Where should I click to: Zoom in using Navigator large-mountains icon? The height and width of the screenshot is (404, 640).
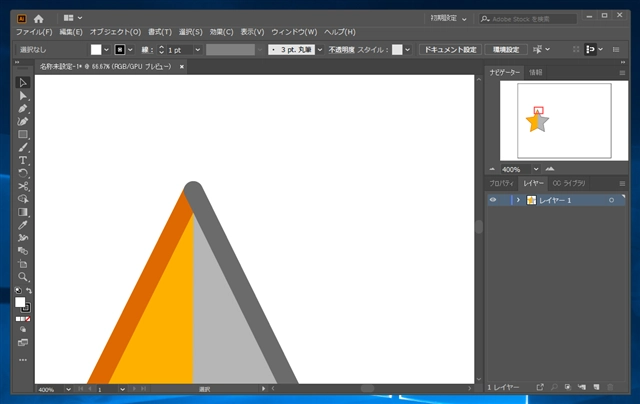point(550,169)
